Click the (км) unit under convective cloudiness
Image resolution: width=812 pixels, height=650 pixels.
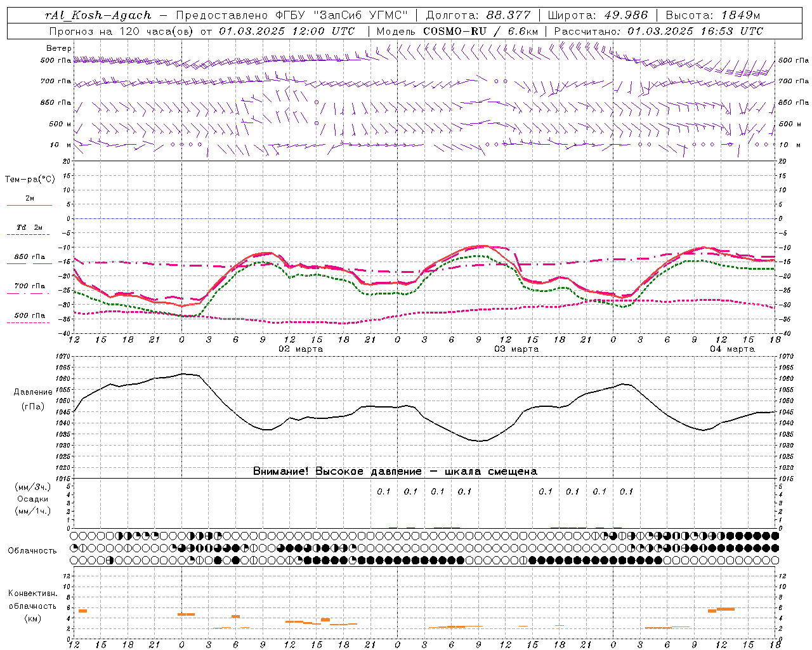32,618
